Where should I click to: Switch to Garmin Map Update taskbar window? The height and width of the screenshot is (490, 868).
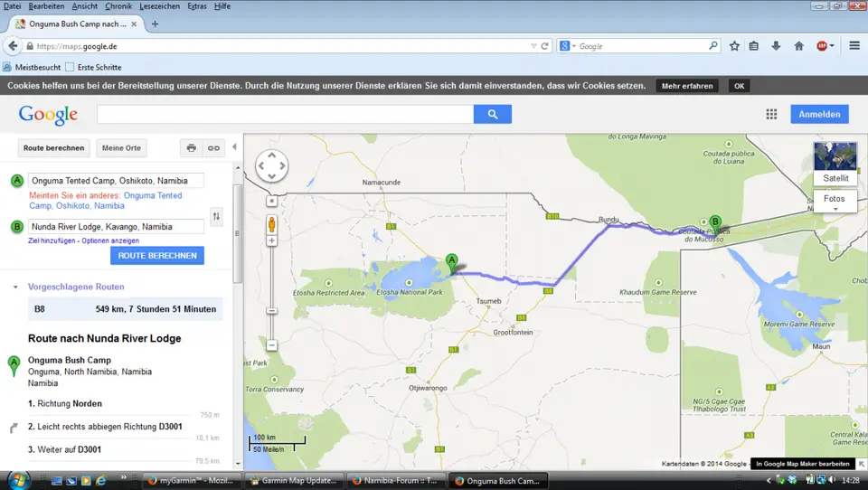[293, 481]
